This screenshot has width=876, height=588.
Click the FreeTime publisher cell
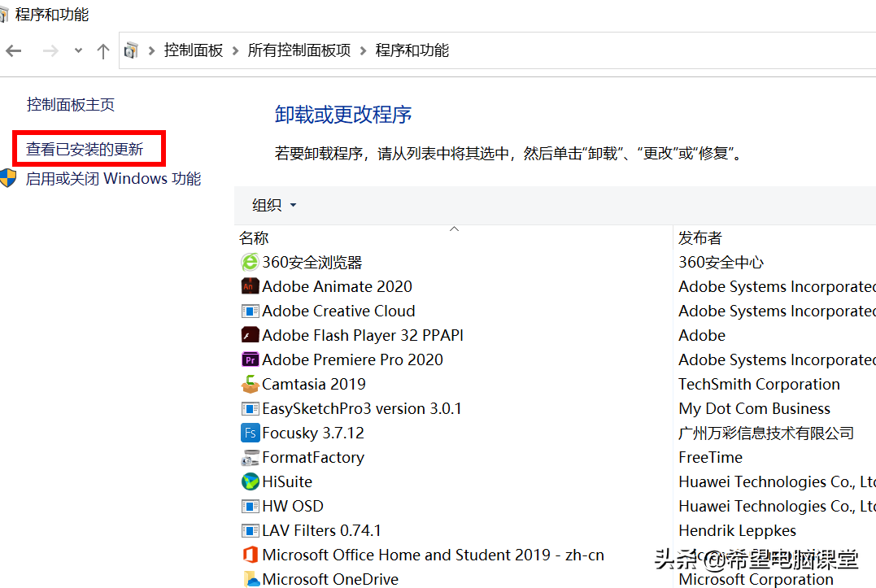coord(711,457)
